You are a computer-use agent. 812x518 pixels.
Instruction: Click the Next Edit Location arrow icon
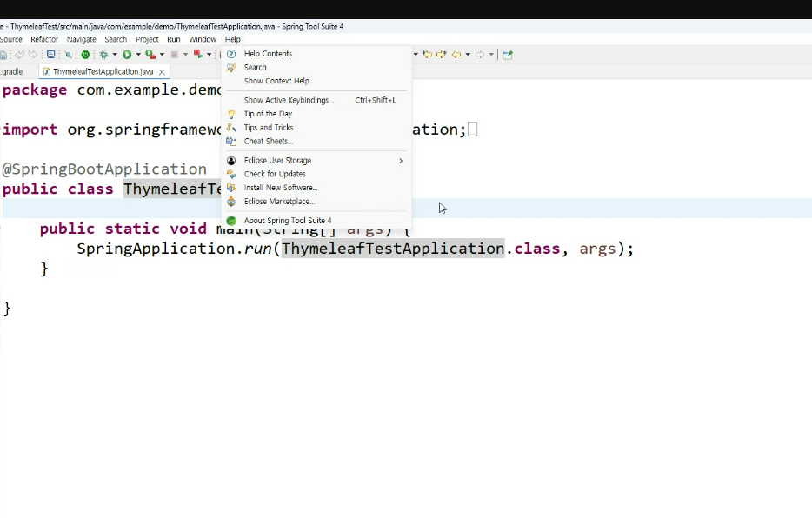(x=442, y=55)
